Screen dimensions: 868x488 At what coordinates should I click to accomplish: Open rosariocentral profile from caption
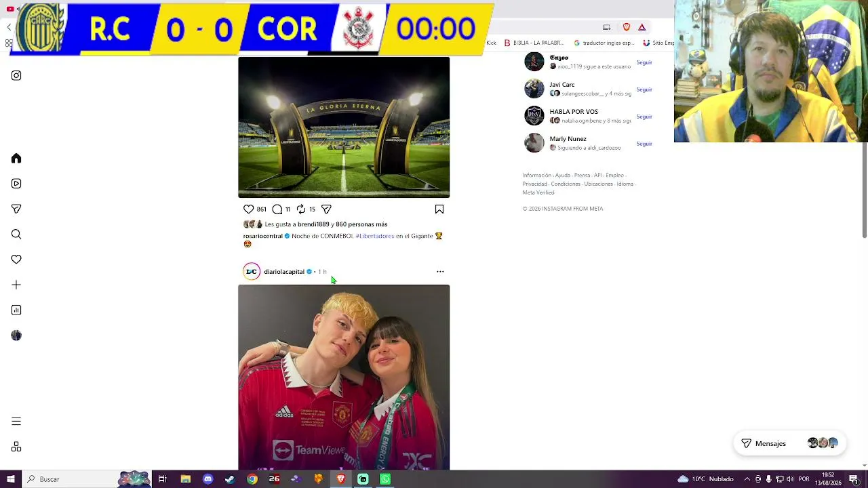[x=263, y=236]
